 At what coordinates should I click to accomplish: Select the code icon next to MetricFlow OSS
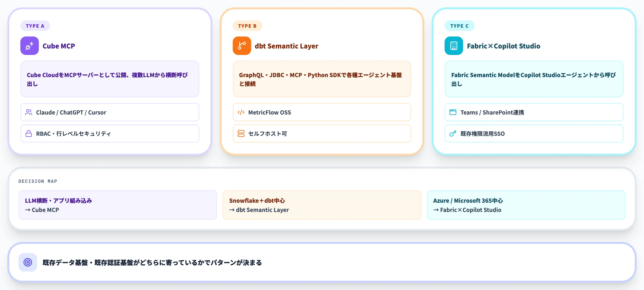click(241, 112)
